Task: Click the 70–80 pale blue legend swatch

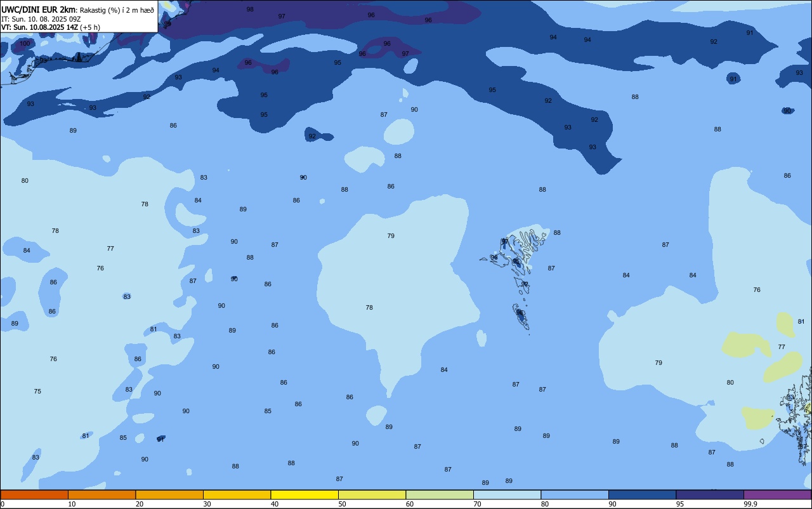Action: pyautogui.click(x=507, y=494)
